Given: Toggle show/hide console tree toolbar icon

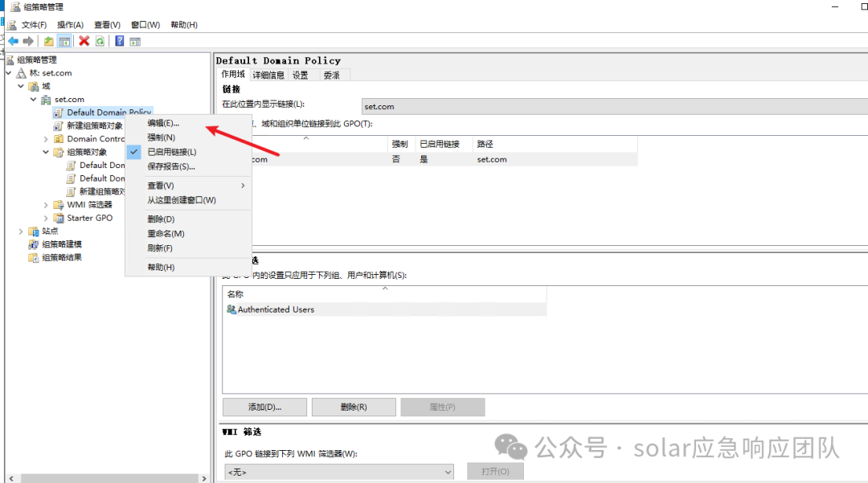Looking at the screenshot, I should pyautogui.click(x=64, y=41).
